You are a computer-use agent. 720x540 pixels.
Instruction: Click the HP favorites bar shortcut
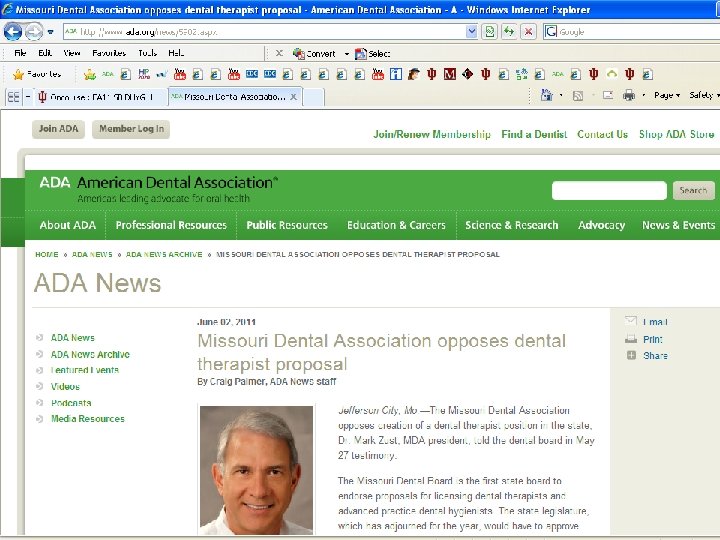pos(144,74)
